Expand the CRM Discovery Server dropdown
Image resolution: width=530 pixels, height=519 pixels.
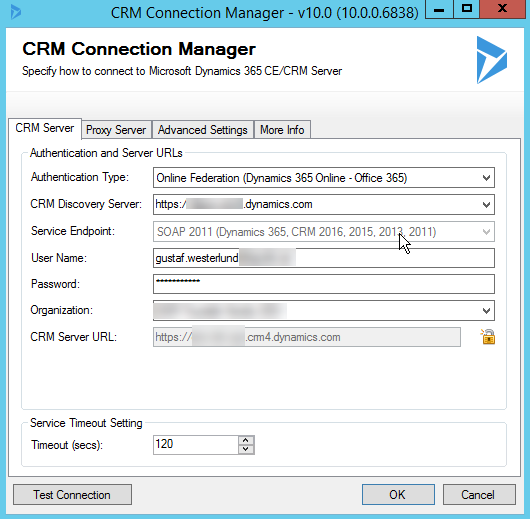[x=486, y=205]
